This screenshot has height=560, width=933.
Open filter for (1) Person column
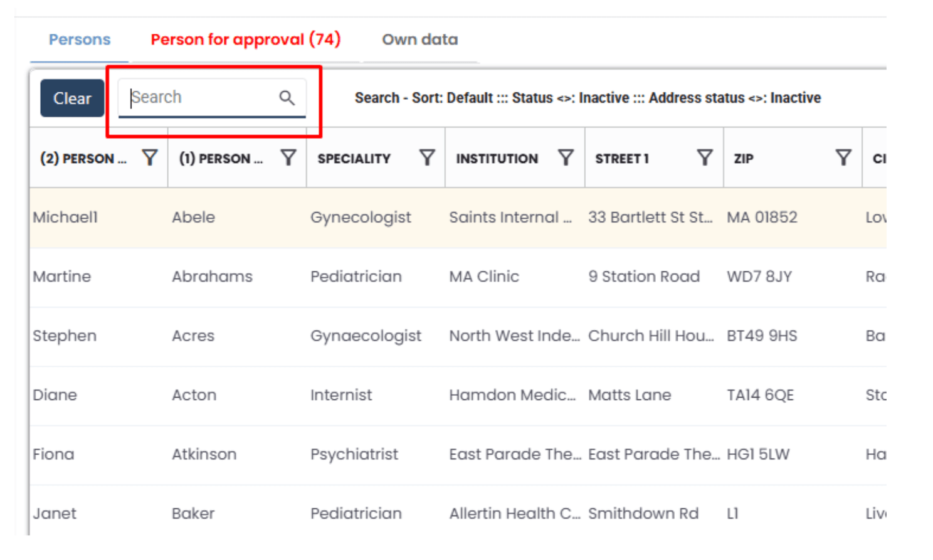[288, 157]
